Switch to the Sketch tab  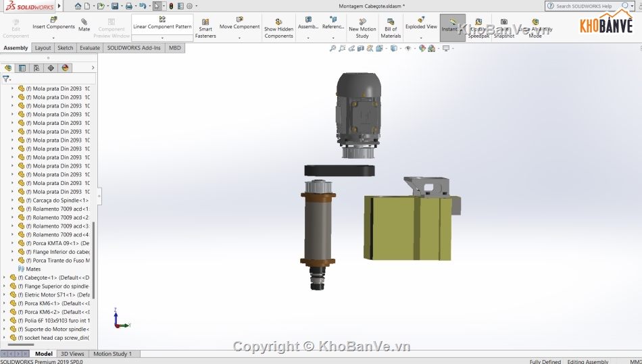click(x=65, y=48)
